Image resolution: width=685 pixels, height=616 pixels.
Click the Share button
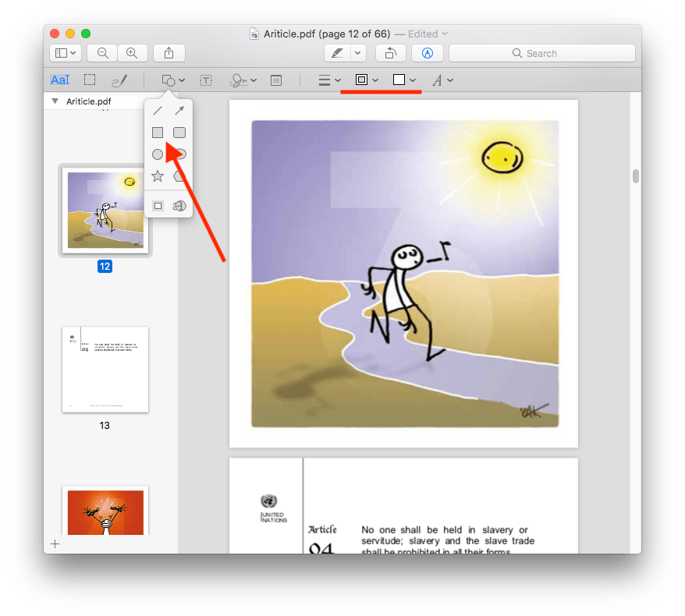click(x=169, y=53)
